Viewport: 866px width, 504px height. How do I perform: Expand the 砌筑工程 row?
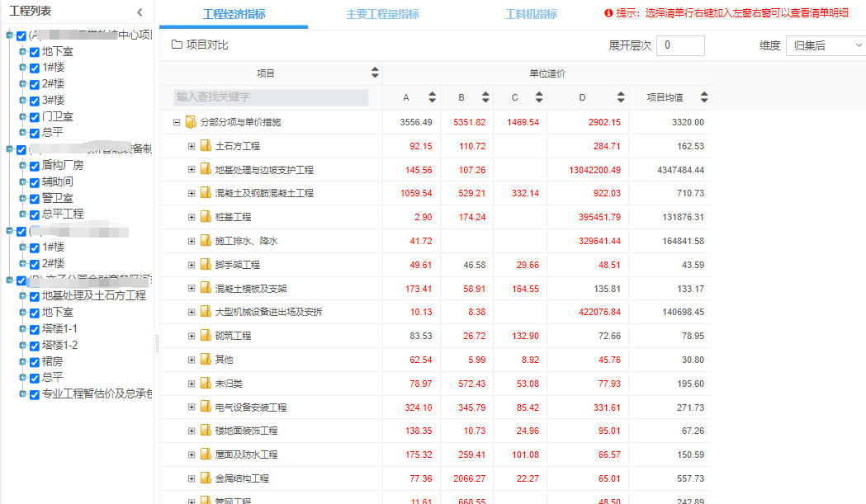point(191,336)
